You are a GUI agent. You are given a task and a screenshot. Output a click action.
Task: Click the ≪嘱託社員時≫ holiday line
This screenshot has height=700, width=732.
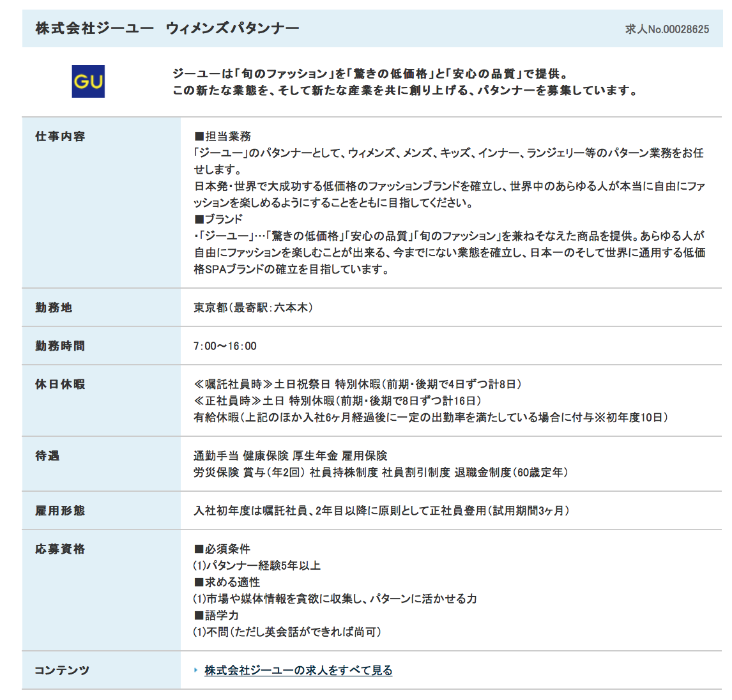coord(358,384)
